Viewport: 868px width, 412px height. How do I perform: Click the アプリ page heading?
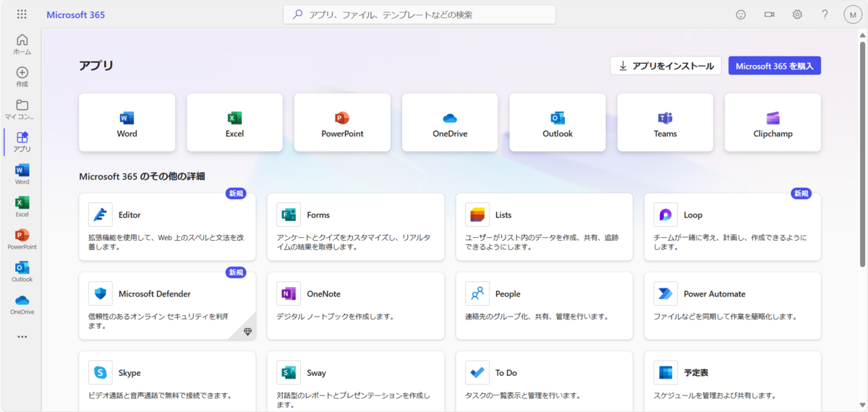96,66
